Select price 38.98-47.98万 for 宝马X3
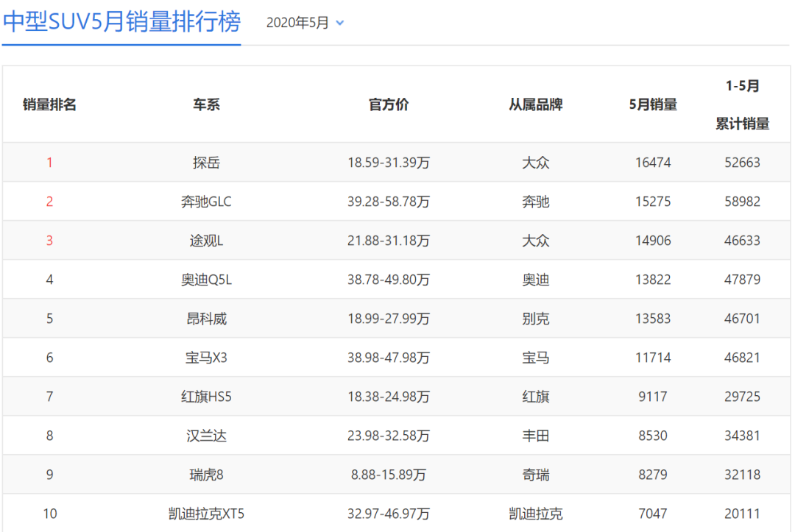 [x=389, y=358]
